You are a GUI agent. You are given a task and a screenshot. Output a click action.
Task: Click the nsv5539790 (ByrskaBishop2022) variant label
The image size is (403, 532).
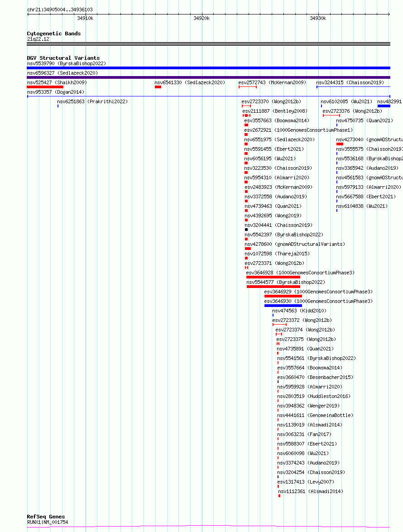[x=67, y=63]
